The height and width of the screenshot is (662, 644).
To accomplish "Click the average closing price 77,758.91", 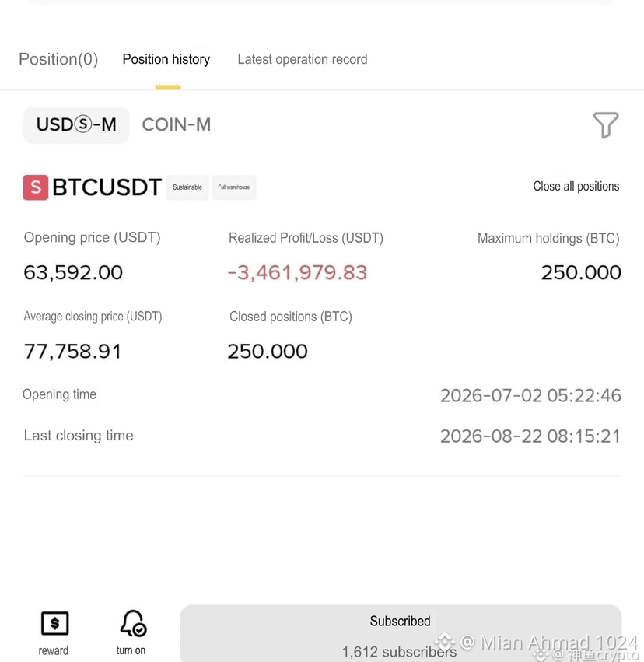I will (x=72, y=352).
